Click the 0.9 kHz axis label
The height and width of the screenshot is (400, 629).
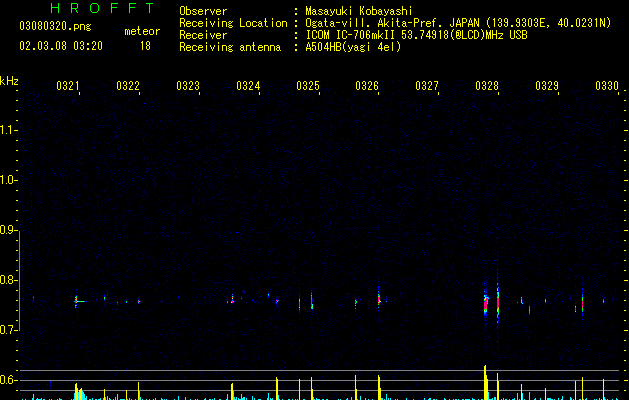point(8,230)
